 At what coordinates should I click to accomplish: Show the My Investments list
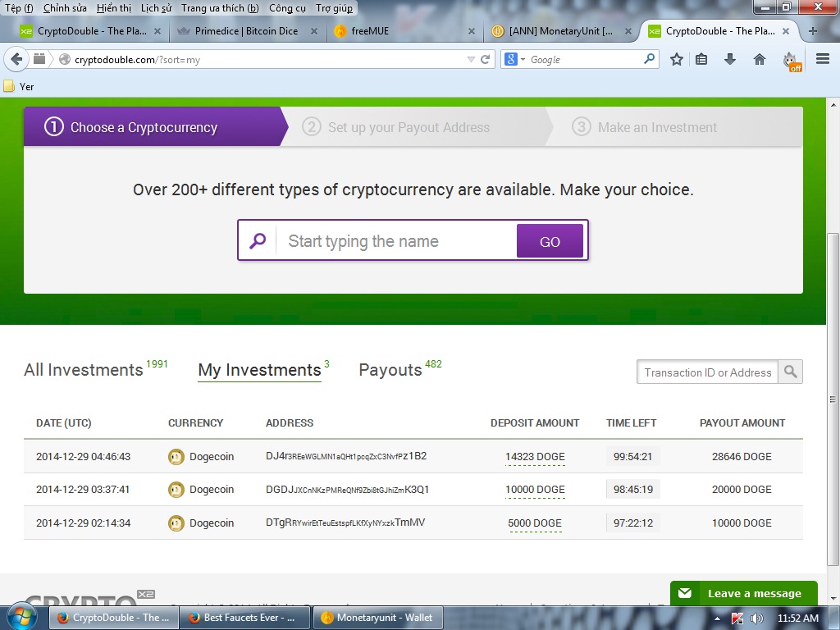point(259,370)
